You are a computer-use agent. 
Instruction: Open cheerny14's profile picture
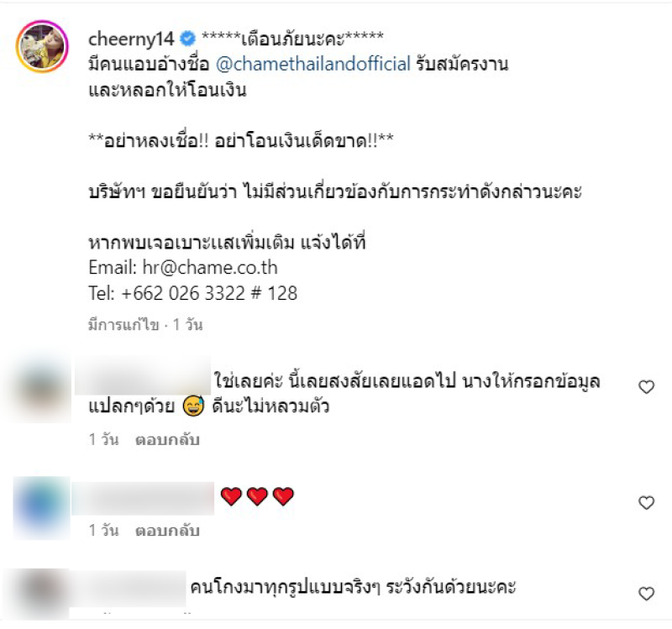pos(42,46)
